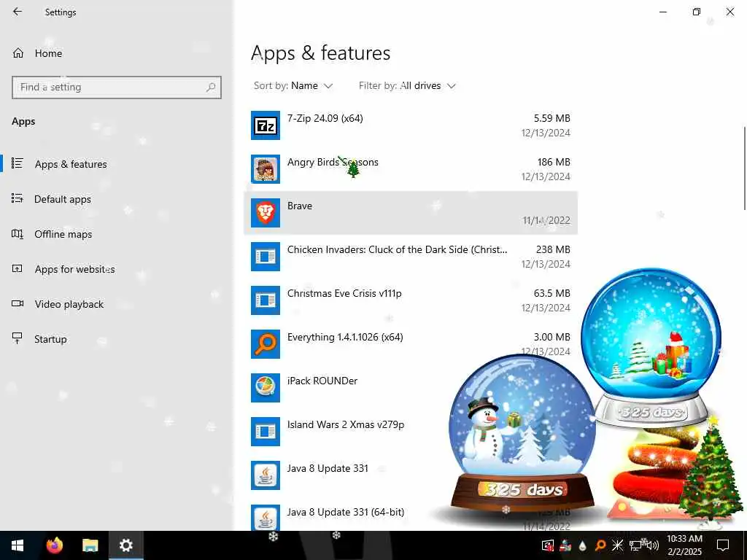Click the 7-Zip app icon
Screen dimensions: 747x560
(x=266, y=125)
